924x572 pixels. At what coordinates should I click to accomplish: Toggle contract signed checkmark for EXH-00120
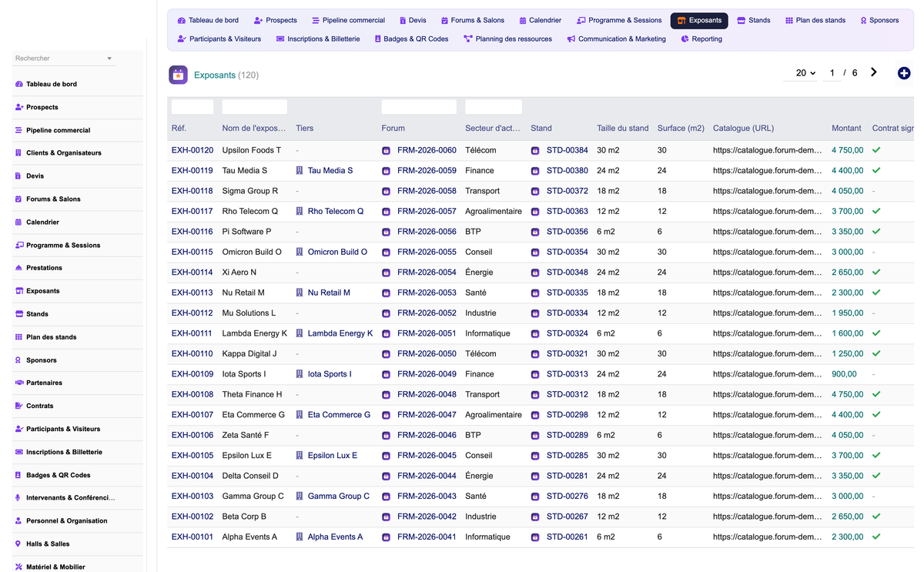pyautogui.click(x=876, y=150)
